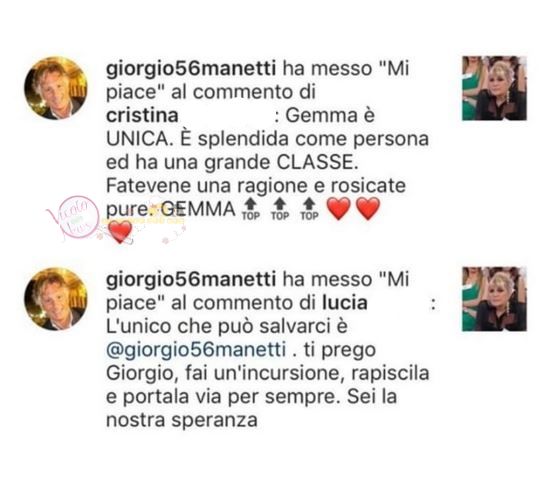
Task: Click the 'grande CLASSE' text line
Action: (232, 162)
